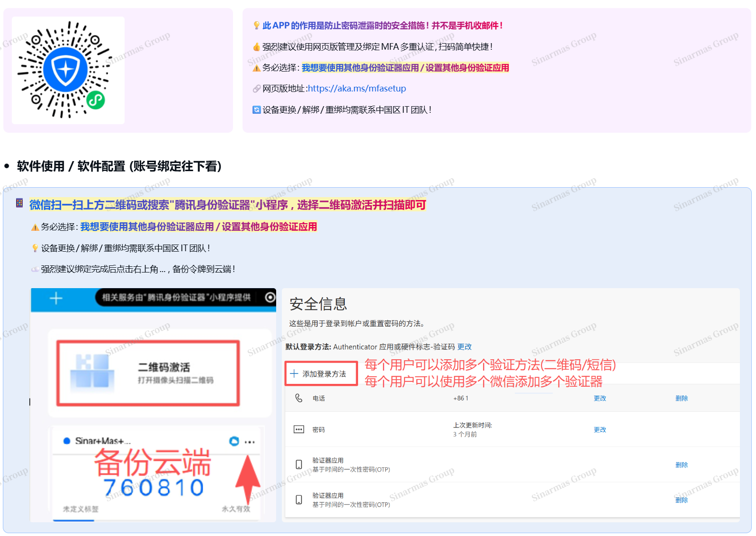Click the 添加登录方法 button

321,374
